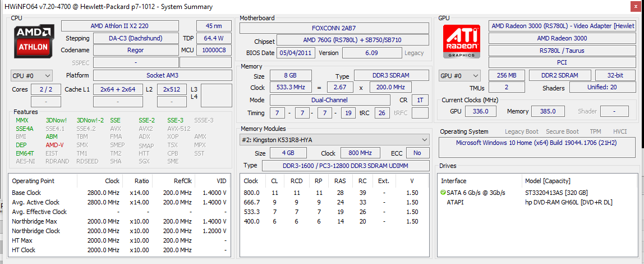Click the 45 nm process field
644x264 pixels.
(214, 26)
